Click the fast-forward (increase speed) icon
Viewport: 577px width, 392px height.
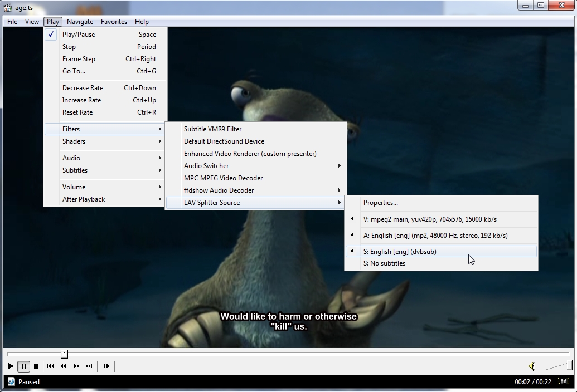click(x=76, y=366)
